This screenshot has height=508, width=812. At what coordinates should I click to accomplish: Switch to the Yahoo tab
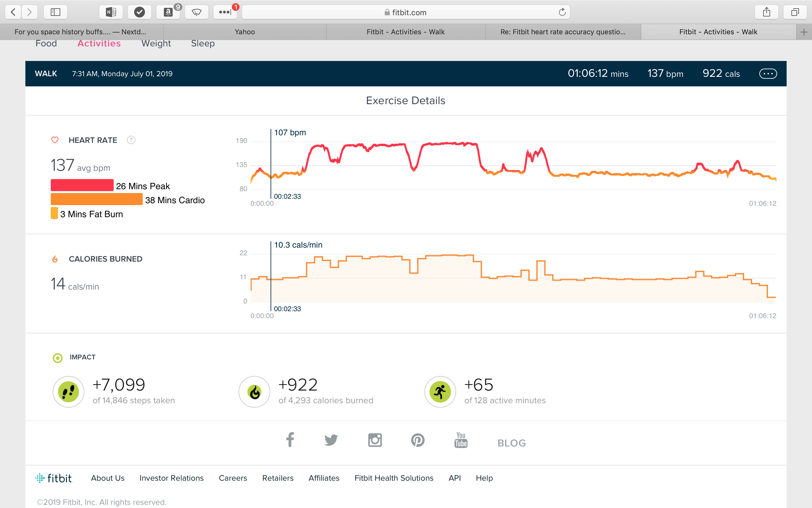pyautogui.click(x=245, y=32)
